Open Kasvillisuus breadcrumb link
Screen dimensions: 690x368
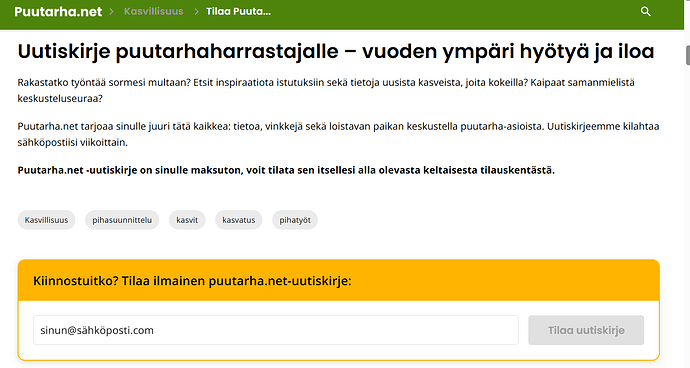pyautogui.click(x=154, y=11)
